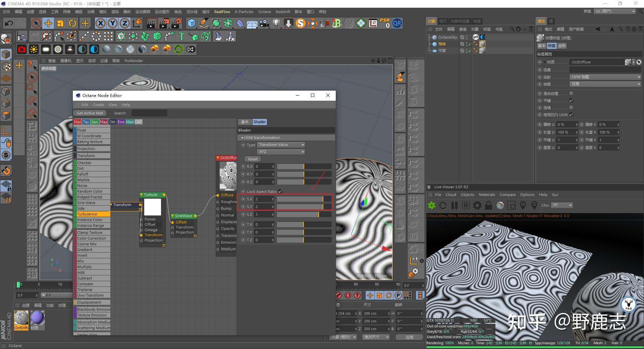This screenshot has height=349, width=644.
Task: Select the Scale tool in top toolbar
Action: (x=60, y=23)
